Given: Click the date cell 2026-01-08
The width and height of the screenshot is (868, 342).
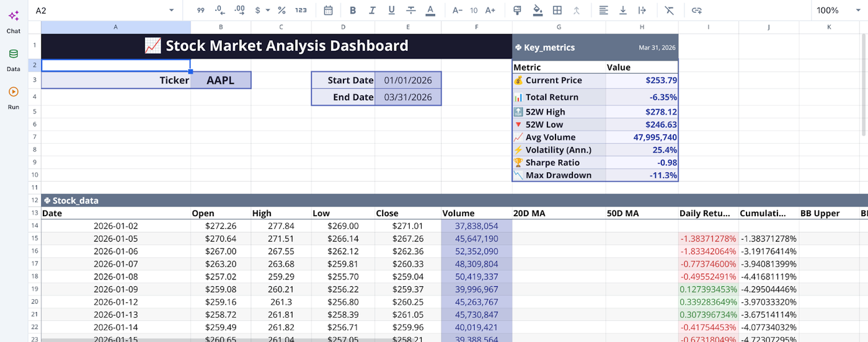Looking at the screenshot, I should (x=116, y=276).
